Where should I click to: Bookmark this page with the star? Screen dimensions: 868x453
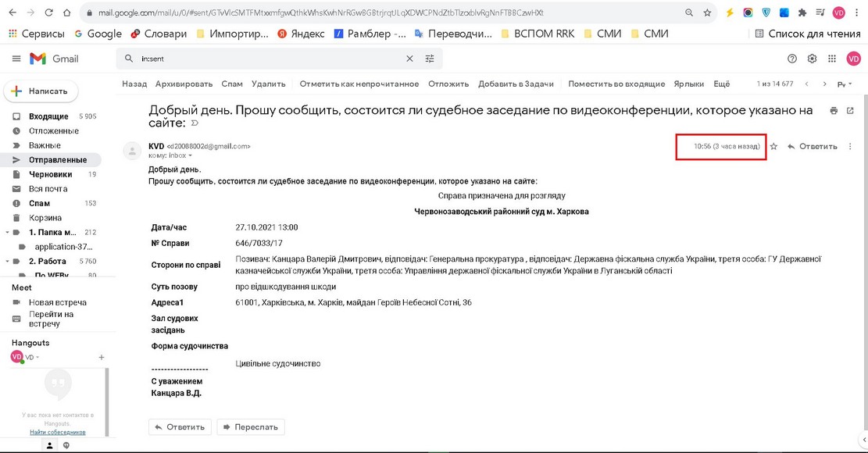pos(707,12)
